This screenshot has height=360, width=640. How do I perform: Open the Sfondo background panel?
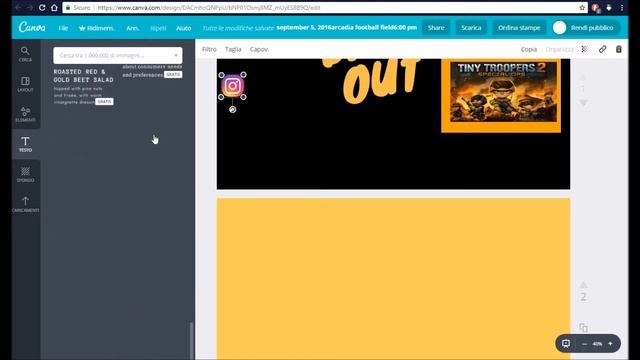point(25,174)
